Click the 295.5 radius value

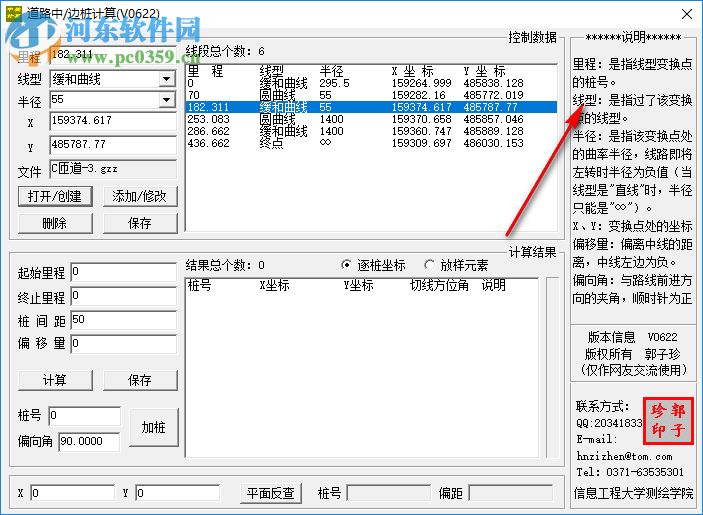pos(334,83)
